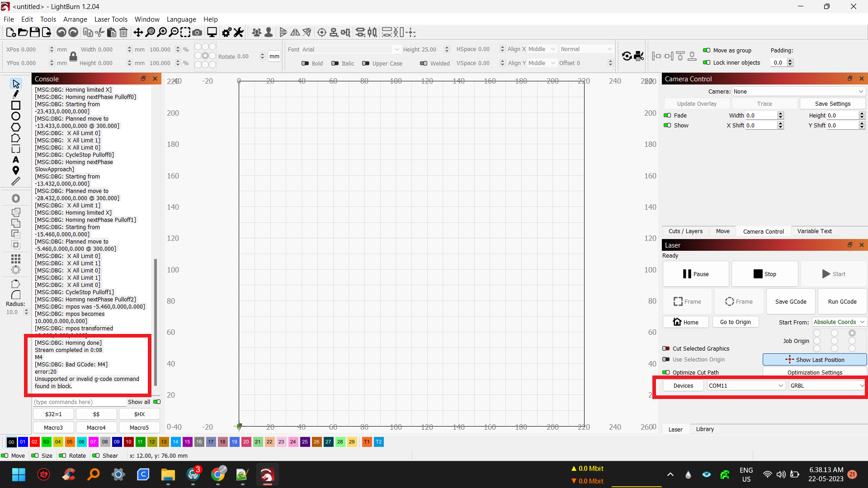This screenshot has height=488, width=868.
Task: Enable Cut Selected Graphics switch
Action: tap(666, 348)
